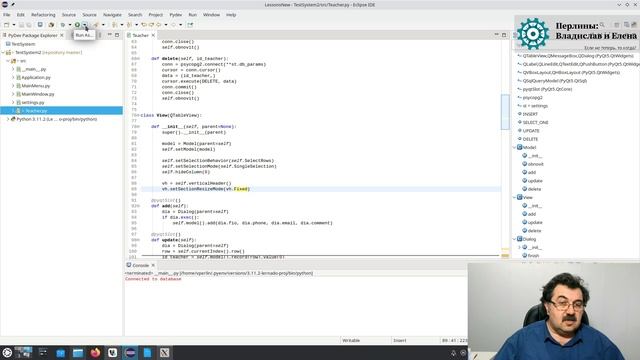Click the Eclipse IDE taskbar icon

pyautogui.click(x=131, y=353)
